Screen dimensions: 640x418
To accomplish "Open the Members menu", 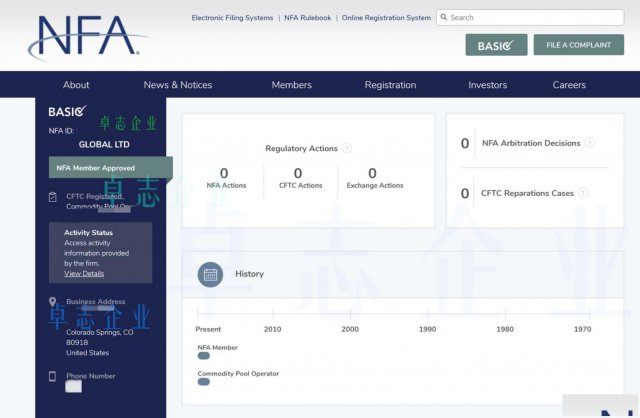I will pos(291,85).
